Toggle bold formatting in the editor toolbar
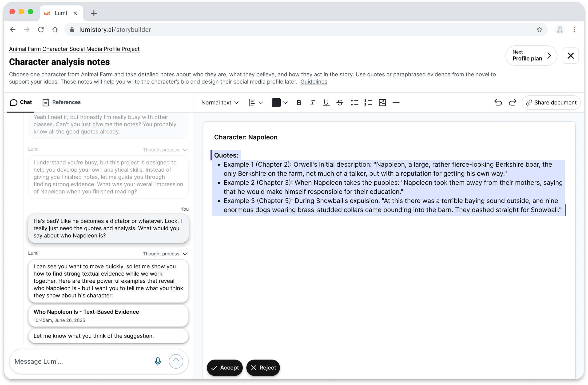 click(299, 103)
